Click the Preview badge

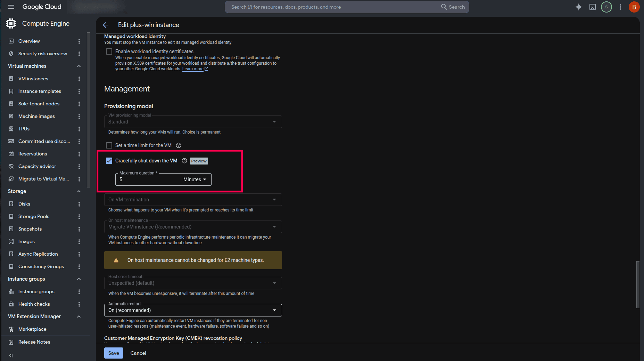coord(199,161)
